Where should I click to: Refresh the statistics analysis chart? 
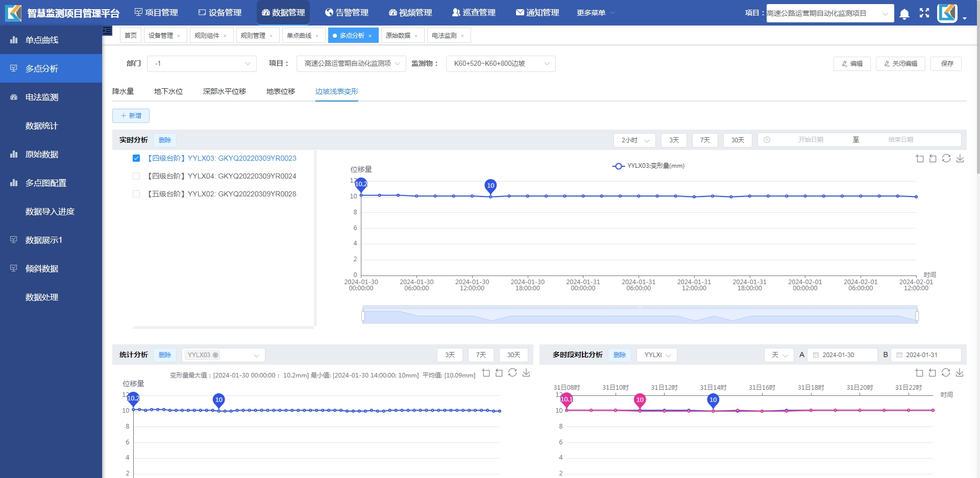click(512, 373)
